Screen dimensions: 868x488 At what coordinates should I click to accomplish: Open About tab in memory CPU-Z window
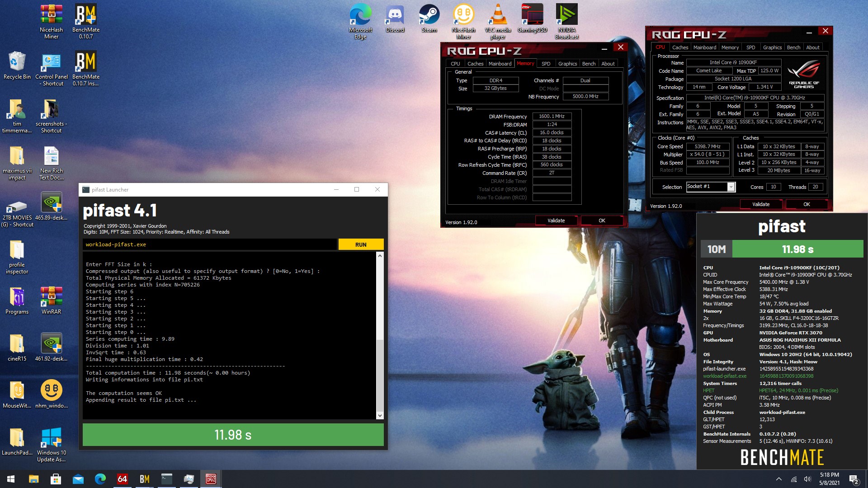pyautogui.click(x=608, y=64)
